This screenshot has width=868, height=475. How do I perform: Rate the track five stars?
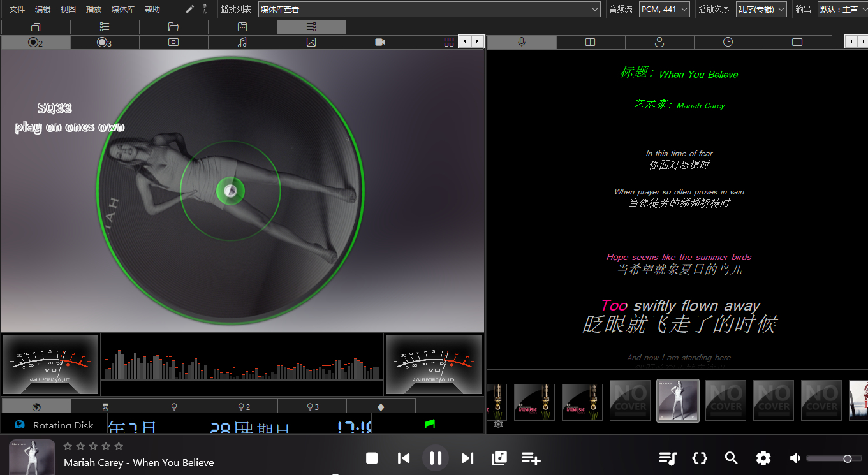(x=119, y=446)
